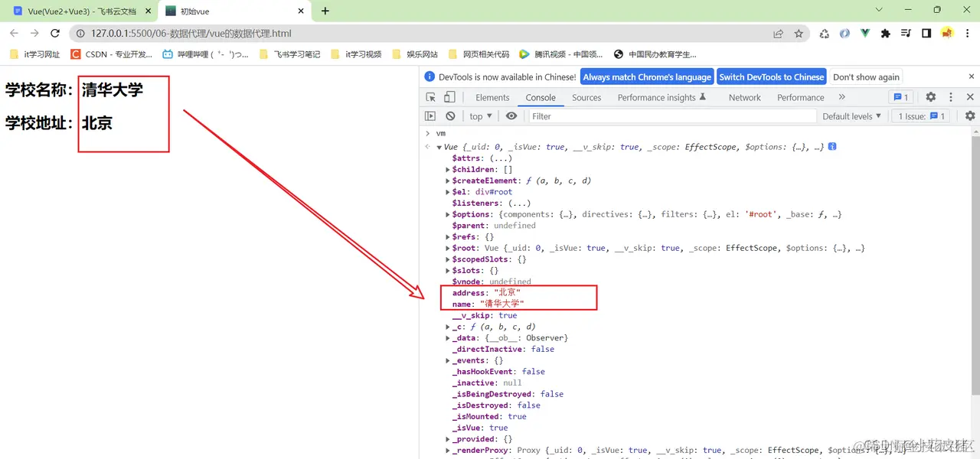The image size is (980, 459).
Task: Show more DevTools tabs via double chevron
Action: (x=842, y=97)
